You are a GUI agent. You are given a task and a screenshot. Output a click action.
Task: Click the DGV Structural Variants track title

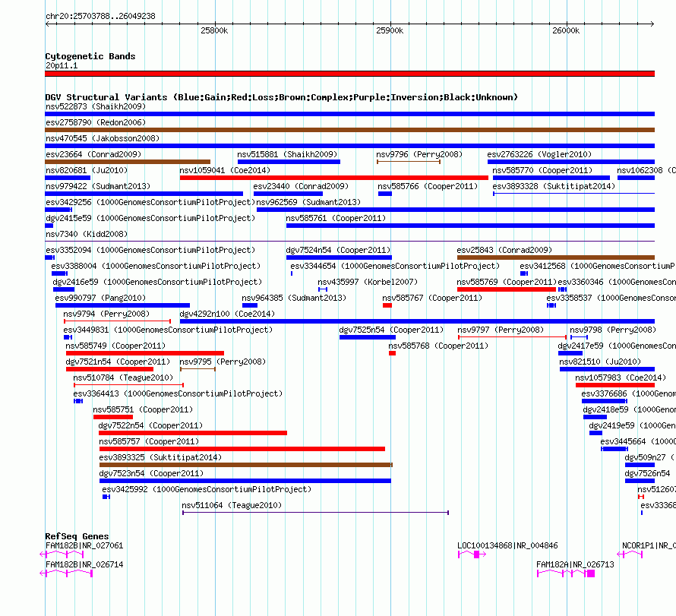281,97
